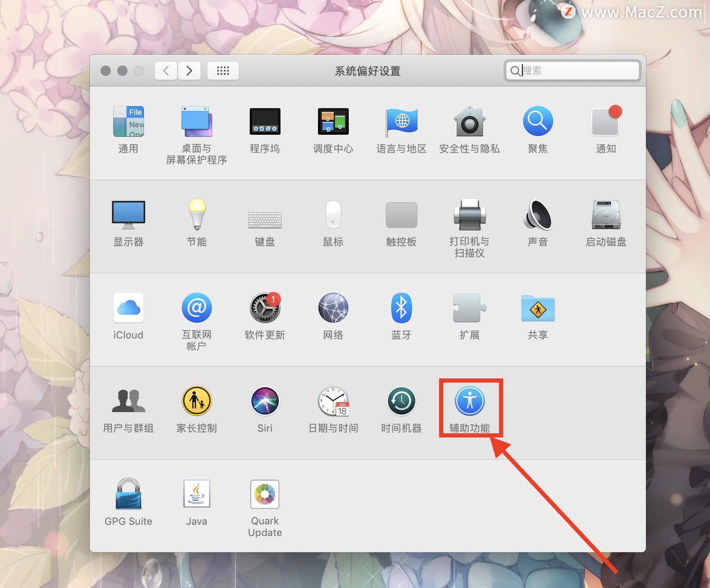Go back with the left chevron button
710x588 pixels.
click(x=166, y=71)
